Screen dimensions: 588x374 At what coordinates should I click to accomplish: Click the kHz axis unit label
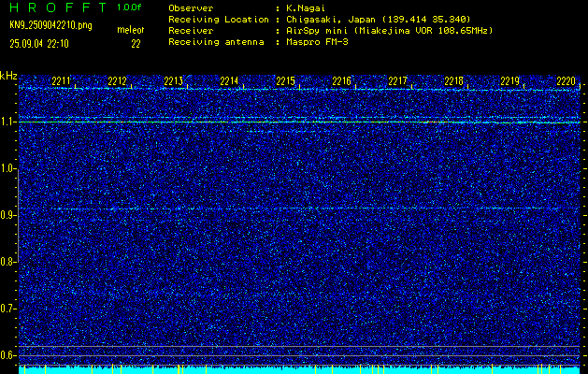click(8, 76)
